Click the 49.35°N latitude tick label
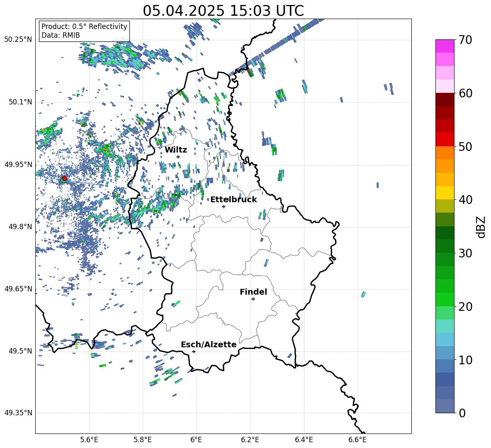Viewport: 491px width, 448px height. tap(18, 413)
